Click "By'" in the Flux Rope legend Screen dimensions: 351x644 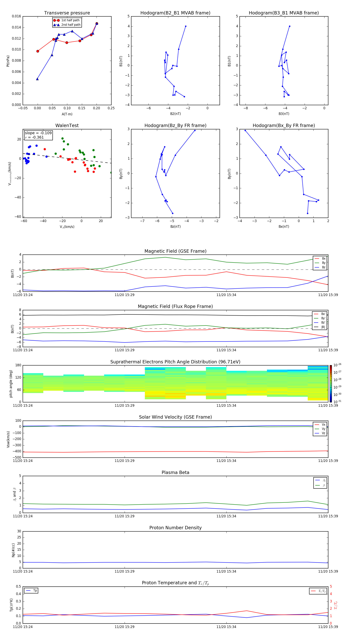pyautogui.click(x=320, y=318)
